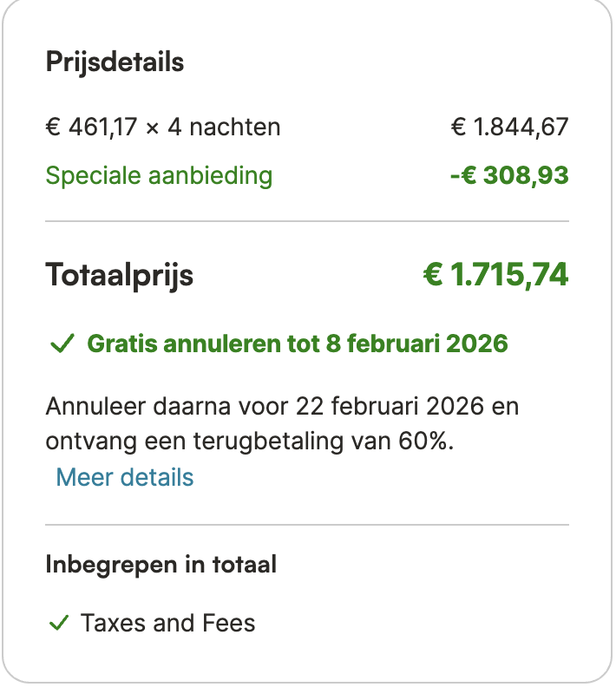Select the Prijsdetails heading
The height and width of the screenshot is (687, 616).
[115, 62]
